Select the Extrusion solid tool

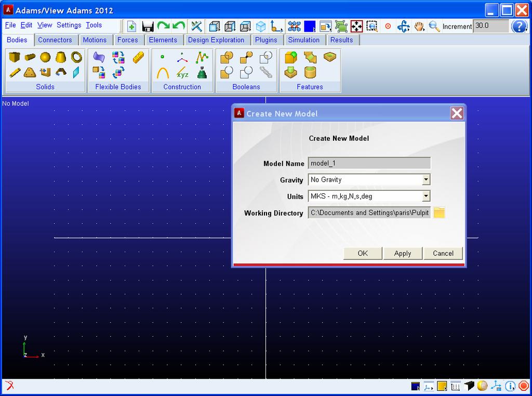tap(45, 72)
